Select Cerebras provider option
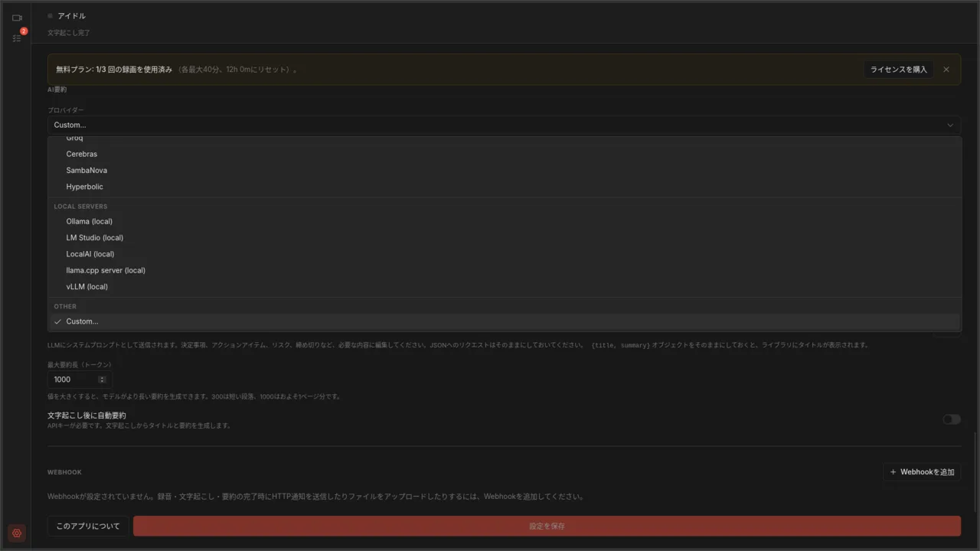The image size is (980, 551). (504, 154)
